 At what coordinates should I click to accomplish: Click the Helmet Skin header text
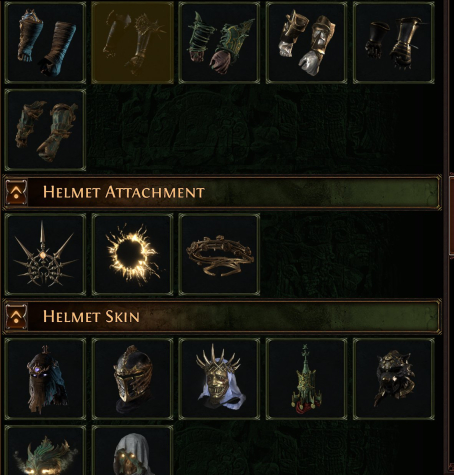click(x=91, y=316)
